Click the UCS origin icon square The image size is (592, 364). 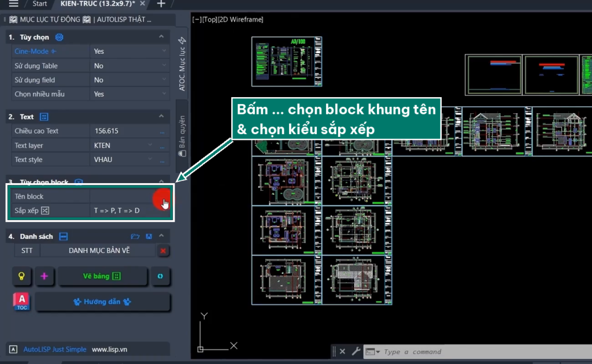(201, 350)
